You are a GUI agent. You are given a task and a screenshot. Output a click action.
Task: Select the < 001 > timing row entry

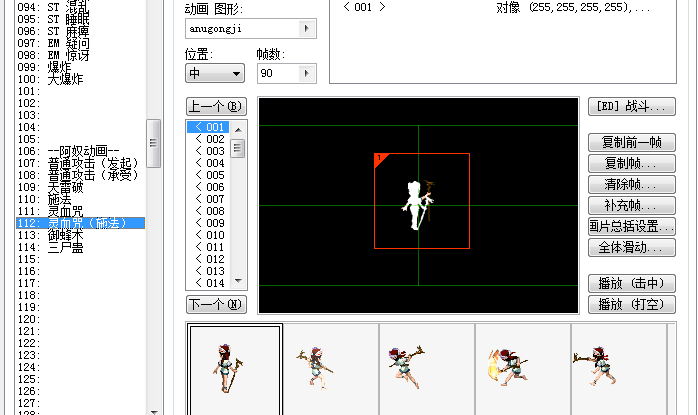502,7
